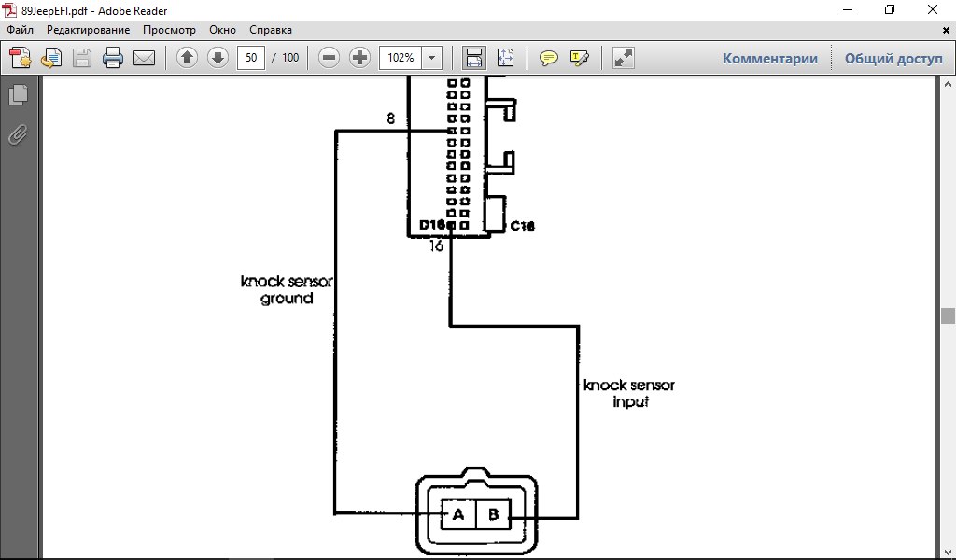
Task: Zoom in with the plus button
Action: tap(359, 58)
